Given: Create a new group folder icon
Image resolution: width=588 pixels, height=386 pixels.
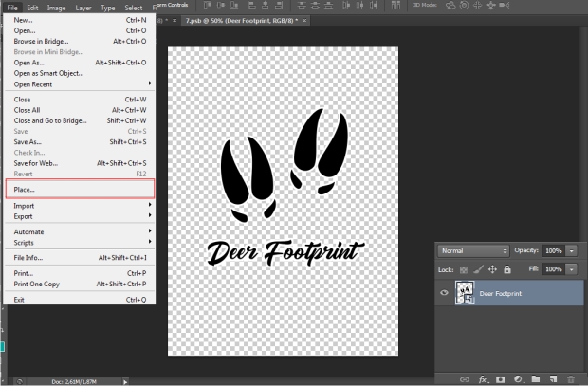Looking at the screenshot, I should [535, 378].
